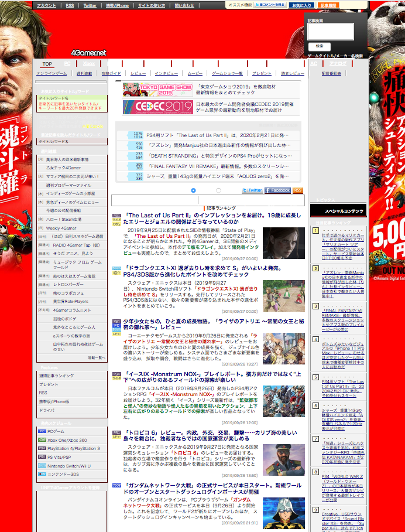The height and width of the screenshot is (532, 405).
Task: Click 550 comment count for アズレン headline
Action: [x=139, y=144]
